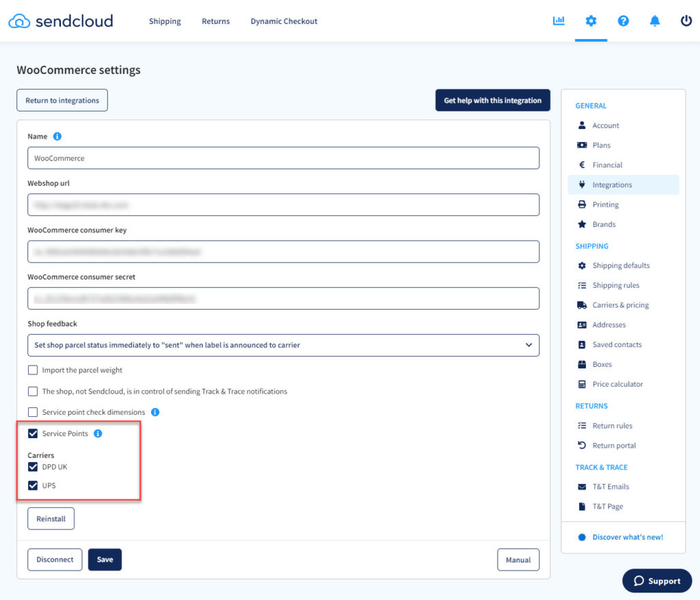Click the power logout icon
The image size is (700, 600).
tap(686, 21)
